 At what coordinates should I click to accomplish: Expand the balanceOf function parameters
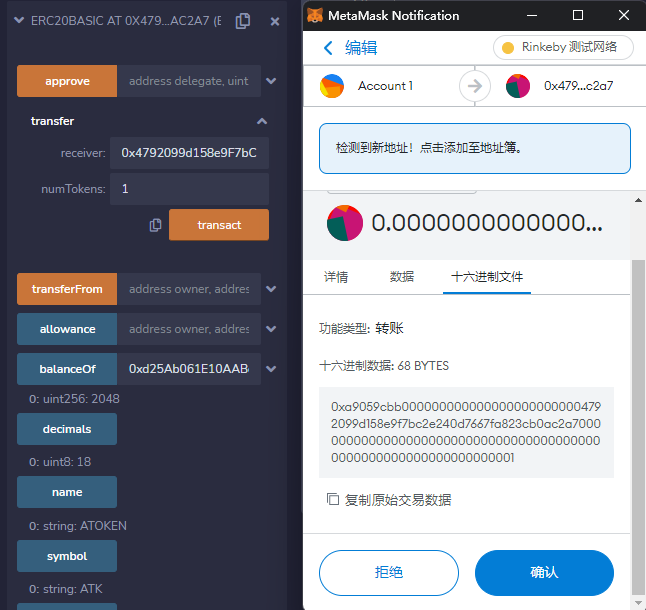click(x=271, y=369)
